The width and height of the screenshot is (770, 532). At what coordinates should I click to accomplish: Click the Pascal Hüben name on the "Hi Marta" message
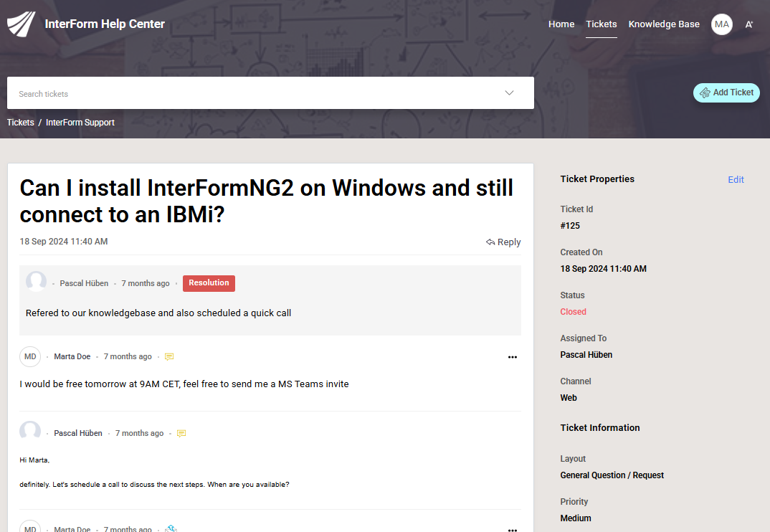pyautogui.click(x=78, y=433)
